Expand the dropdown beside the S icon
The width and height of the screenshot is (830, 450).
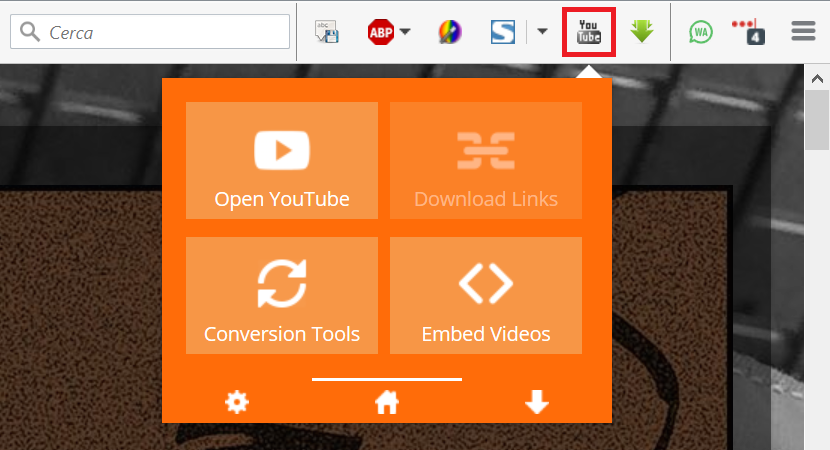(542, 31)
